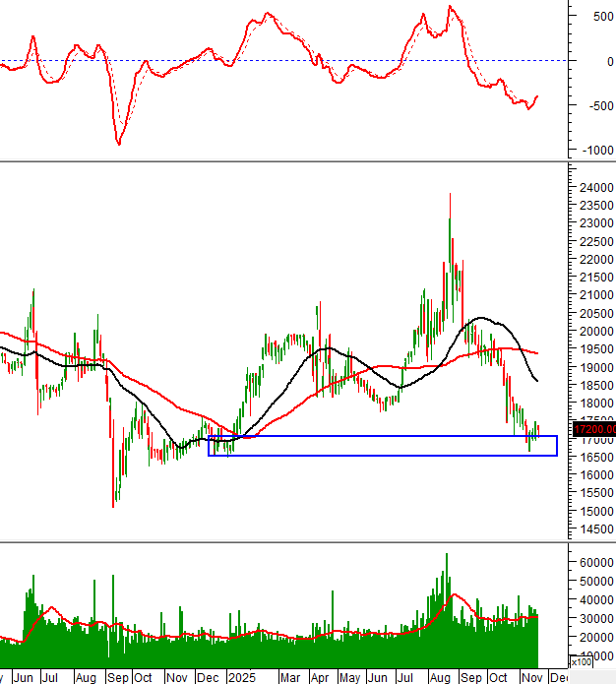Click the 2025 label on time axis

[241, 677]
